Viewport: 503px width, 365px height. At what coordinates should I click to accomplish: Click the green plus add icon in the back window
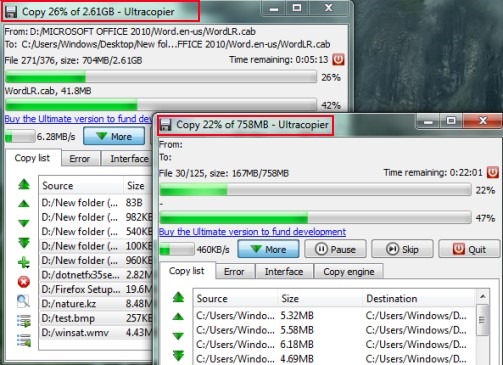[x=24, y=262]
